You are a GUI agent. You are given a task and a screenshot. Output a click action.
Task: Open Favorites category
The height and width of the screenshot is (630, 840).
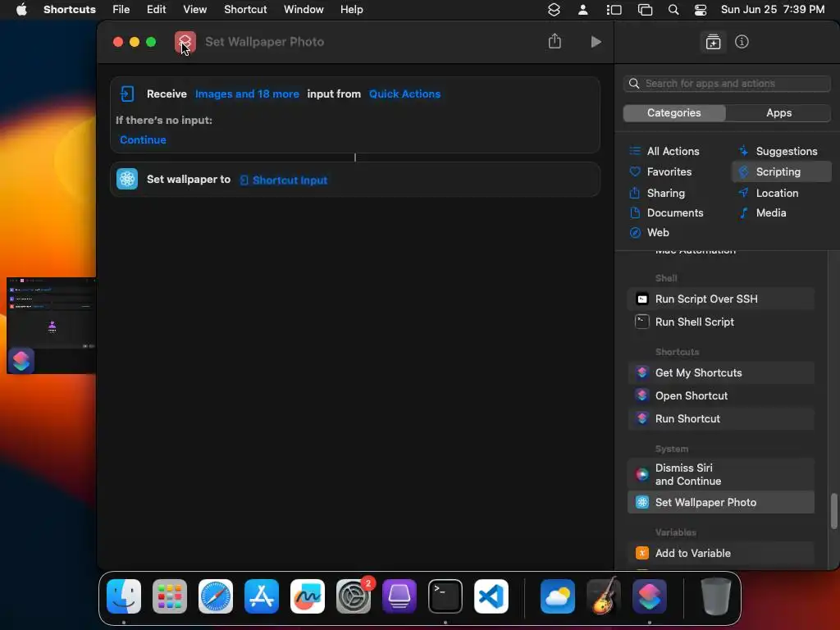(x=660, y=172)
